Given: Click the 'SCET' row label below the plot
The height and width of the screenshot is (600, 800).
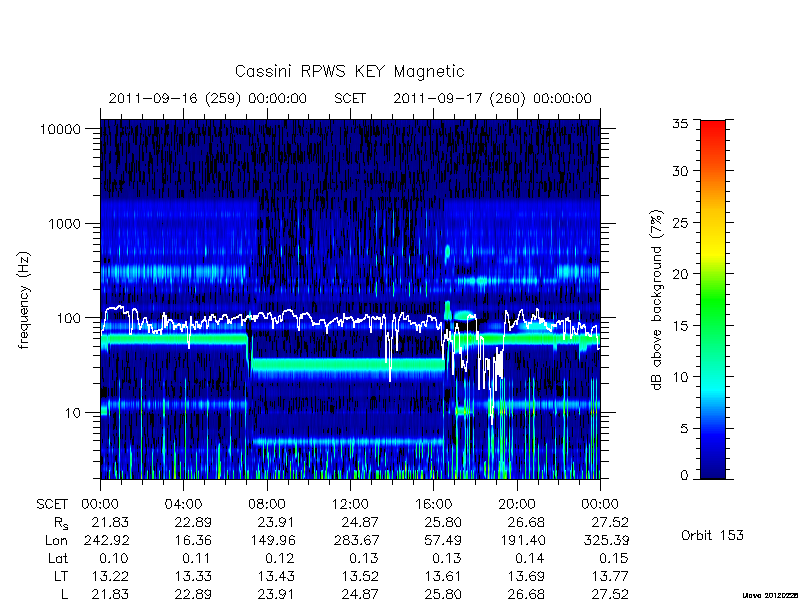Looking at the screenshot, I should click(x=52, y=505).
